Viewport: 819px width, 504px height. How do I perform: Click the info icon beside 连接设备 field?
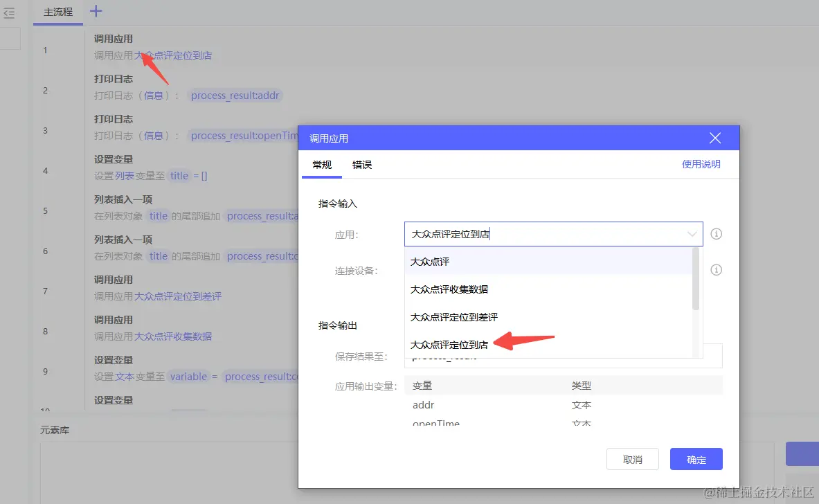click(x=716, y=270)
